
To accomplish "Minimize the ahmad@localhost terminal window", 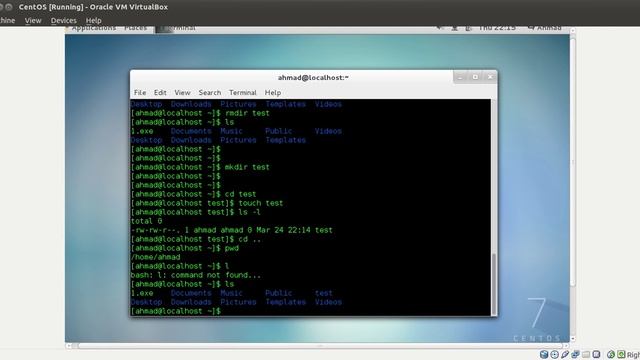I will click(461, 77).
